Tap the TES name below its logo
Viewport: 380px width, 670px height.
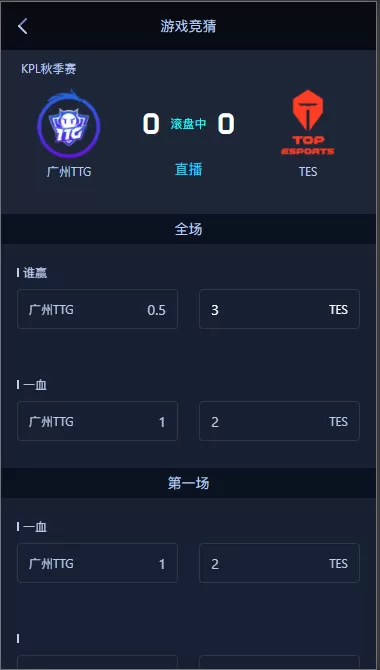coord(308,172)
